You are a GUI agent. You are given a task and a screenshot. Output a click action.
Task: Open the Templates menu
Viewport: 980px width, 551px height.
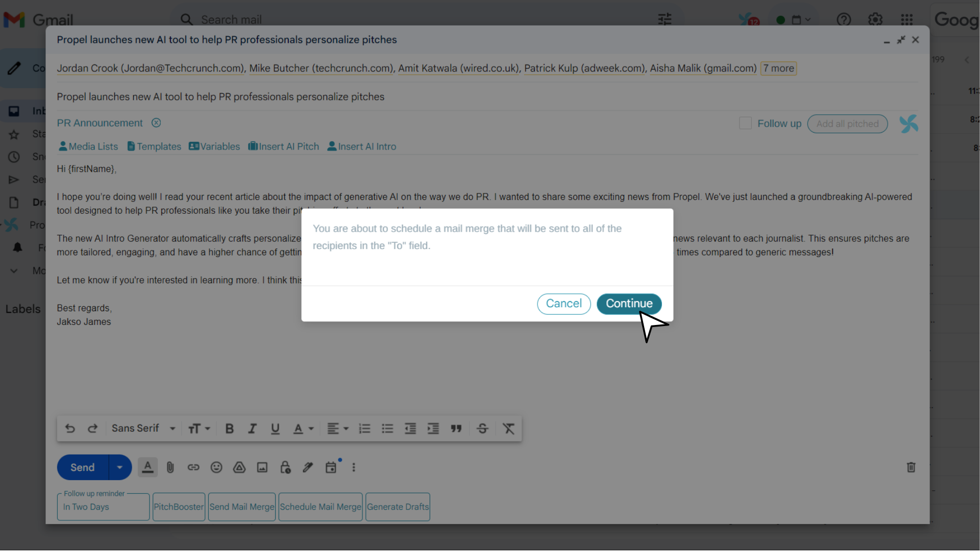pyautogui.click(x=154, y=146)
